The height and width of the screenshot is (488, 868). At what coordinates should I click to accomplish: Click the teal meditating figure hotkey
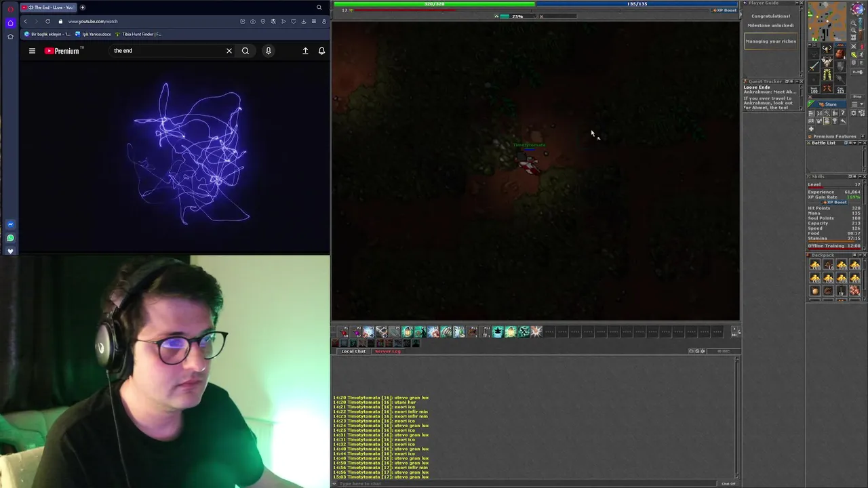pos(497,331)
